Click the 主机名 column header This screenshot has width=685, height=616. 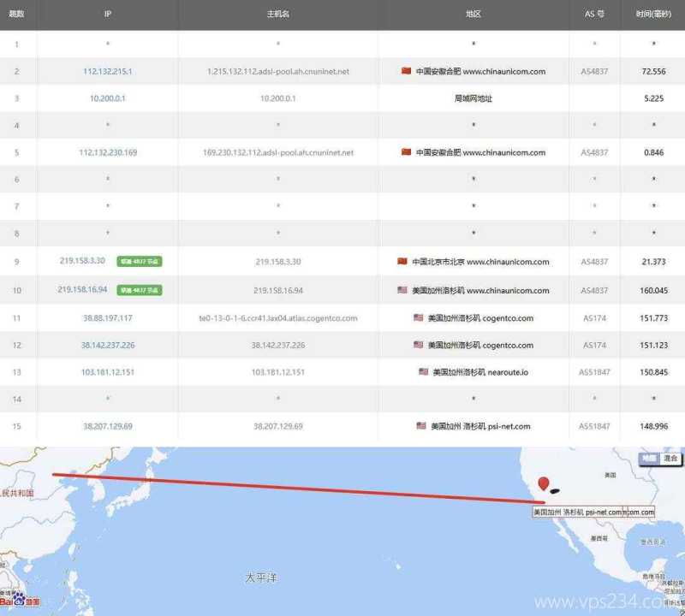(277, 15)
